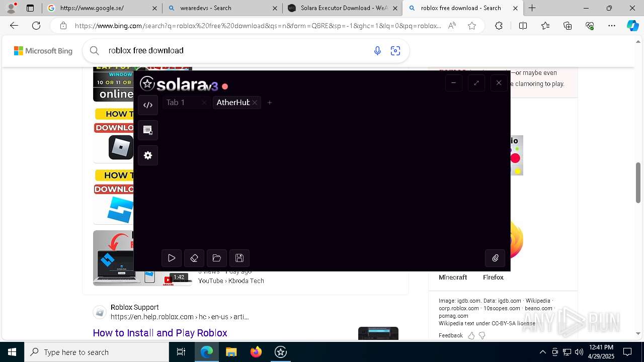This screenshot has height=362, width=644.
Task: Open the Windows Start menu
Action: (12, 352)
